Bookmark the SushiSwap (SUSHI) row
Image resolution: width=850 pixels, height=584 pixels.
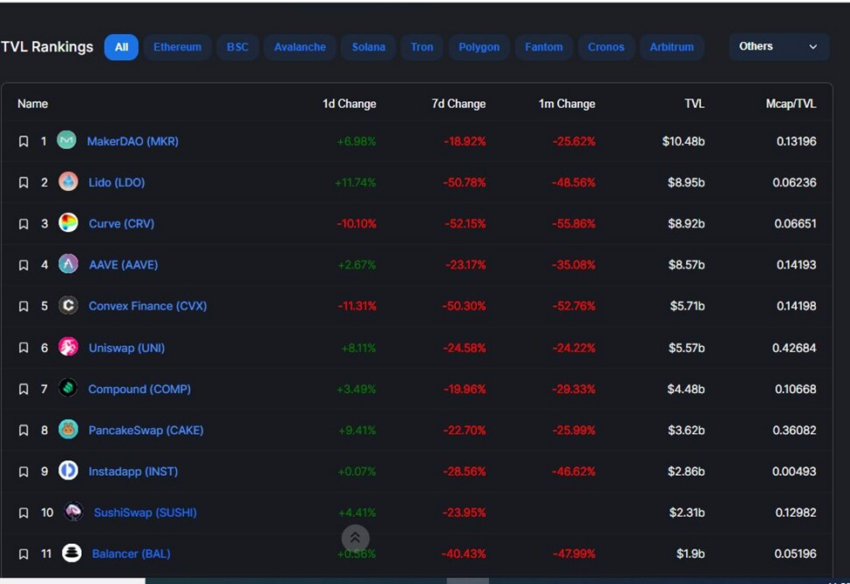coord(23,513)
